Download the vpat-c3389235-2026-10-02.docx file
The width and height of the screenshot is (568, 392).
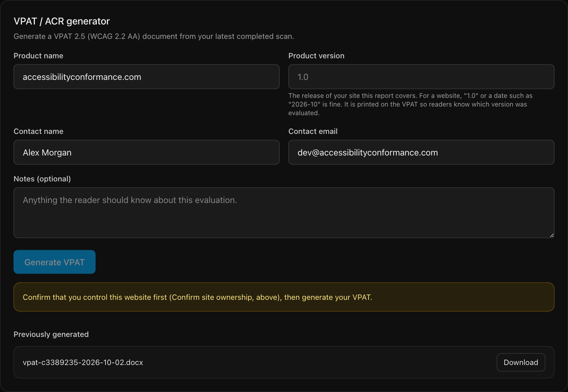pyautogui.click(x=521, y=362)
